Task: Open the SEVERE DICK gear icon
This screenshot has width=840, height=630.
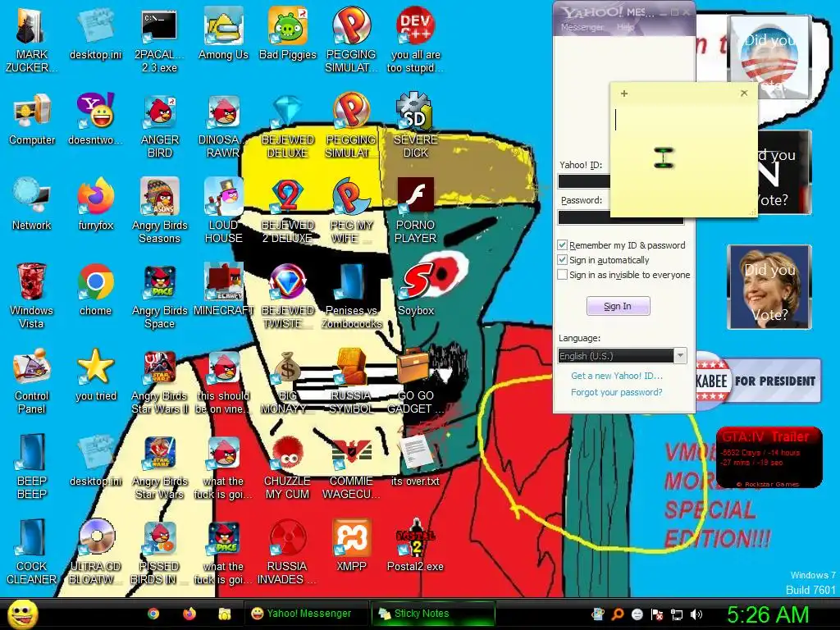Action: pyautogui.click(x=416, y=125)
